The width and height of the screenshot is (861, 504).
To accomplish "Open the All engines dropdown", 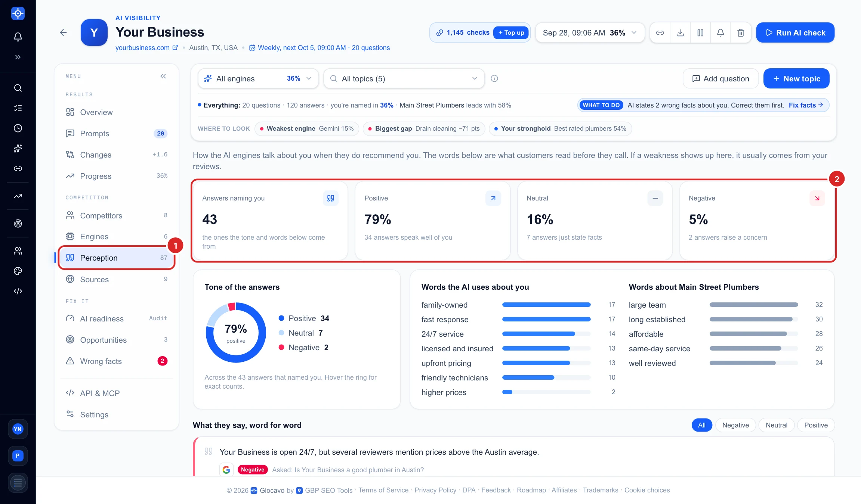I will 258,78.
